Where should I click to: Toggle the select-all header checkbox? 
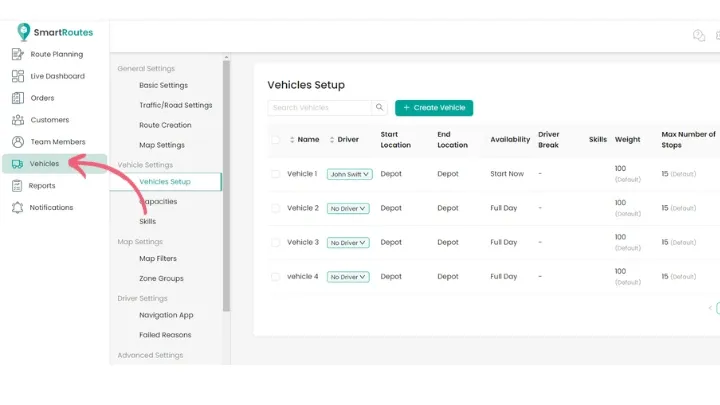tap(275, 140)
